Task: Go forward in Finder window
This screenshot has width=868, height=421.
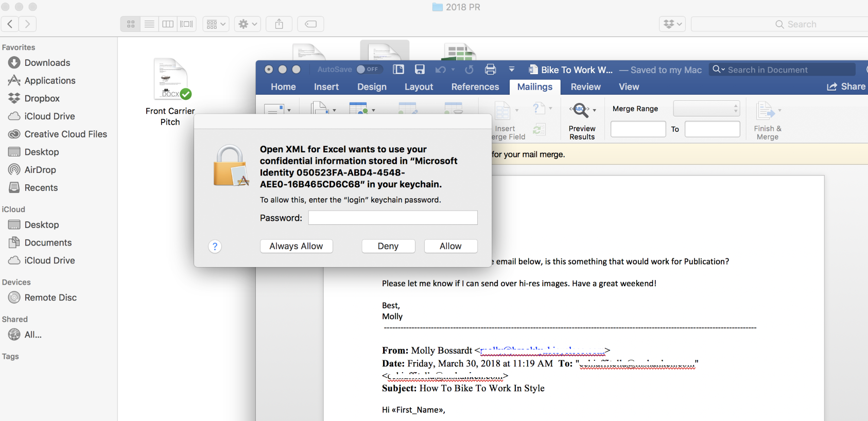Action: [28, 24]
